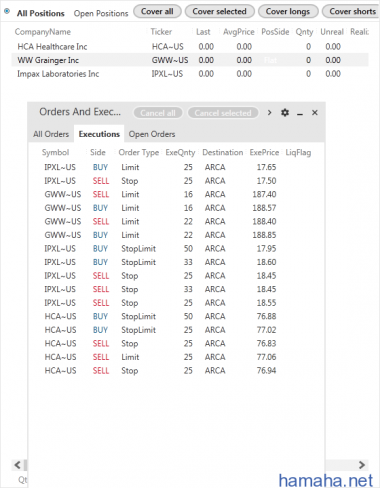Sort executions by Symbol column
Screen dimensions: 380x488
[55, 152]
